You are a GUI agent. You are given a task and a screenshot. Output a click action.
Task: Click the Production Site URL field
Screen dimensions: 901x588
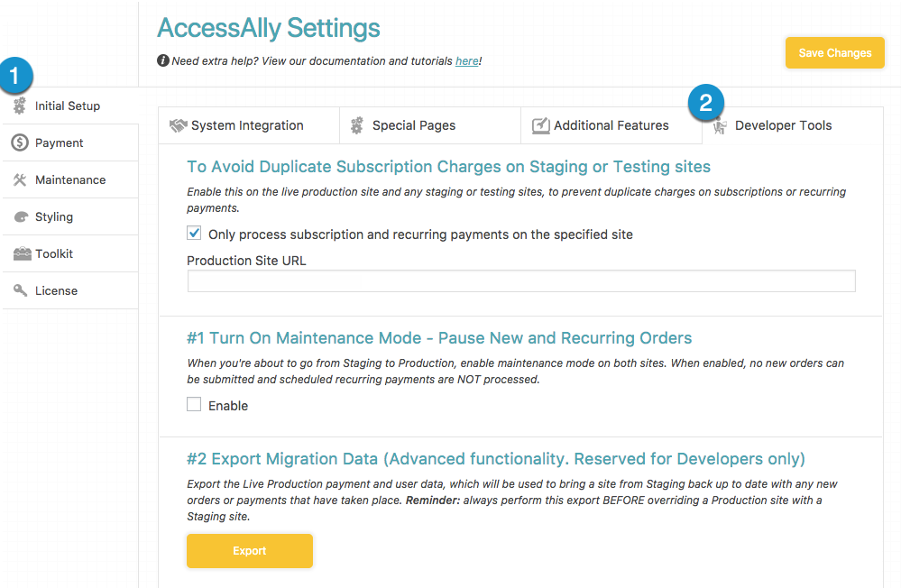point(521,281)
